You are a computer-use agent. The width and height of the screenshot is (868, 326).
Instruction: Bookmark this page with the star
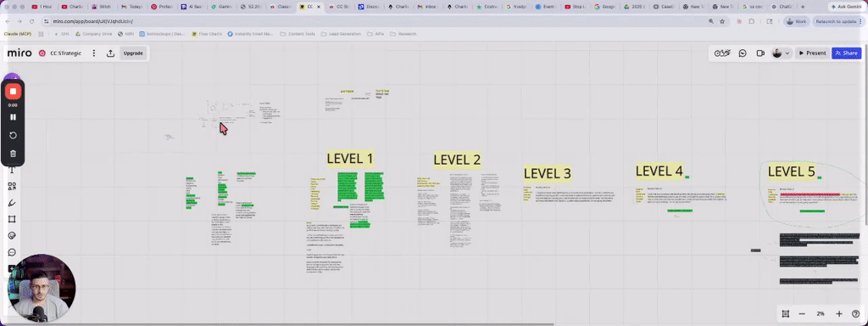[x=722, y=21]
